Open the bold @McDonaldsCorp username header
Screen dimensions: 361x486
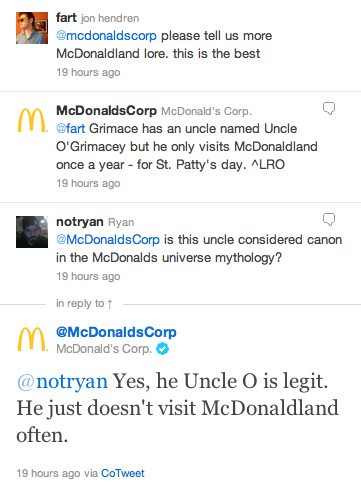click(x=116, y=332)
